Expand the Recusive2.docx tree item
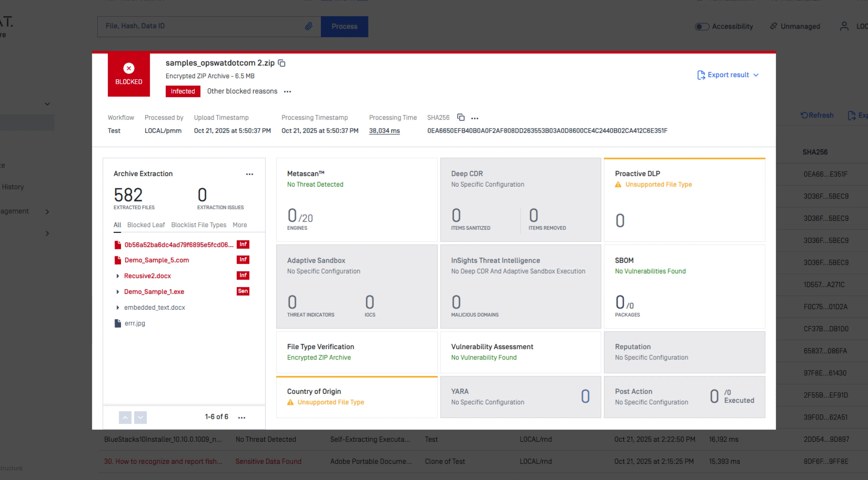 (118, 276)
